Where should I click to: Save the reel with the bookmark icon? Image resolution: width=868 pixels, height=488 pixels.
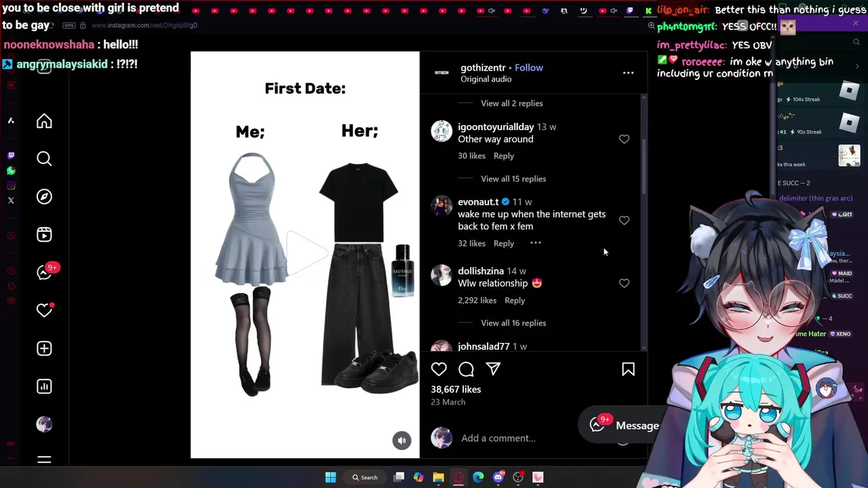(628, 369)
